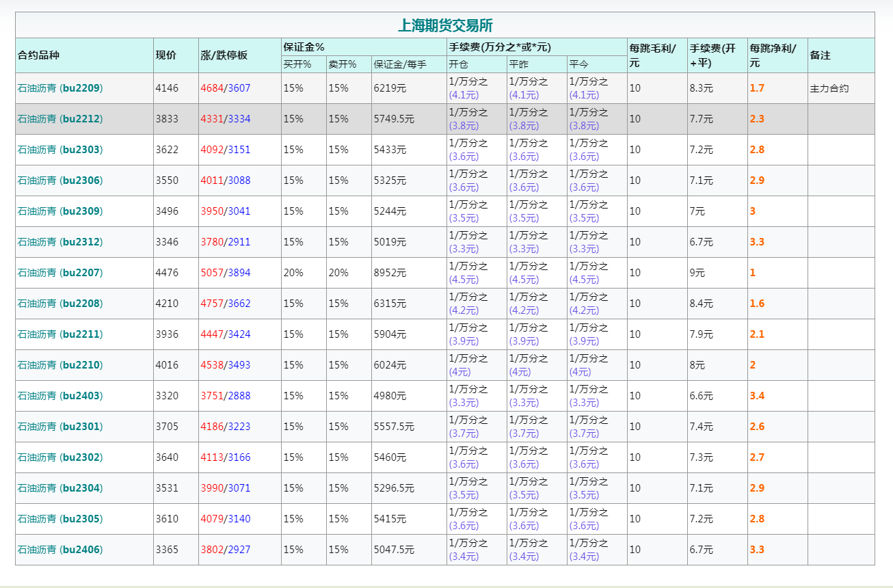Click the red limit-up price 5057
The height and width of the screenshot is (588, 893).
(212, 273)
